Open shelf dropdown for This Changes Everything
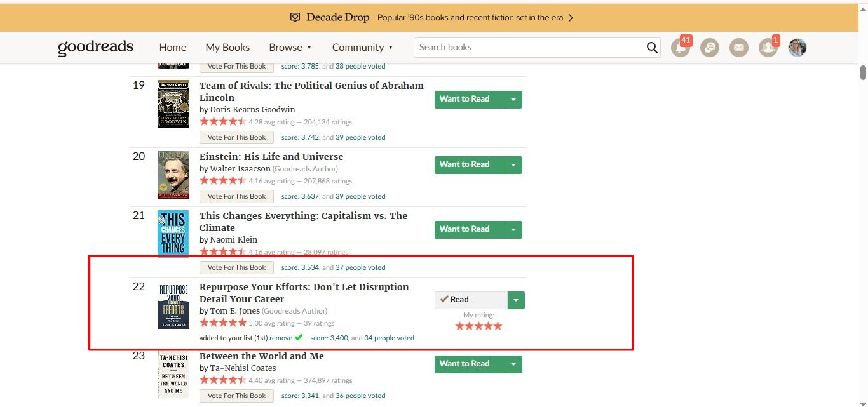Image resolution: width=868 pixels, height=407 pixels. (514, 230)
